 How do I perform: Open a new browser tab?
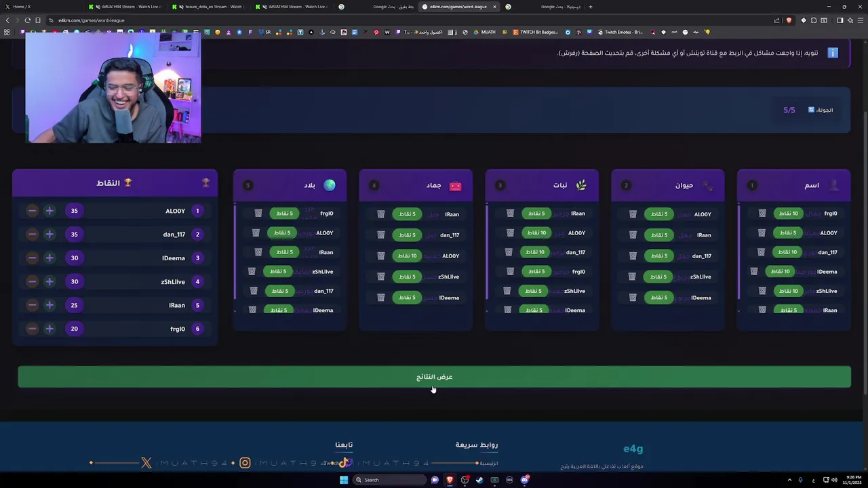click(590, 7)
